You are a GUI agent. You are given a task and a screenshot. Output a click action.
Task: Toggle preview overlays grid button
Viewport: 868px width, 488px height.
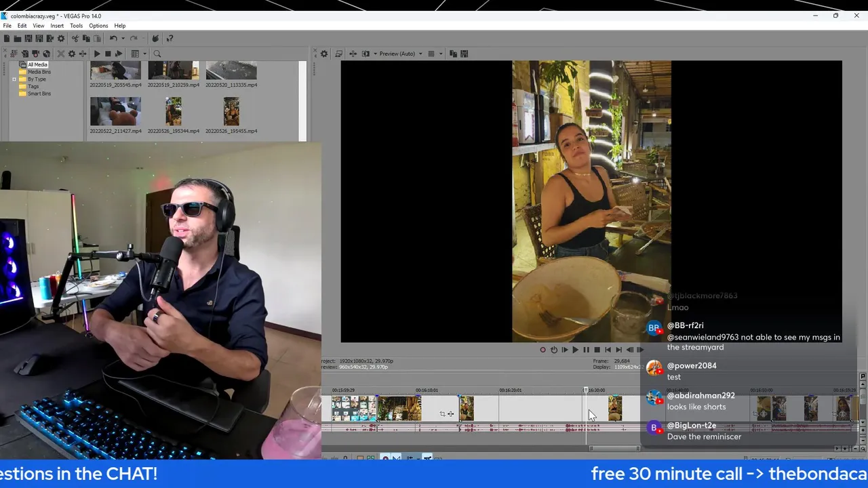click(431, 54)
